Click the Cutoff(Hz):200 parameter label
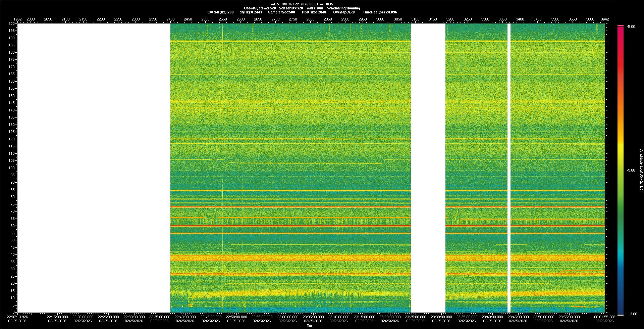 [x=220, y=12]
